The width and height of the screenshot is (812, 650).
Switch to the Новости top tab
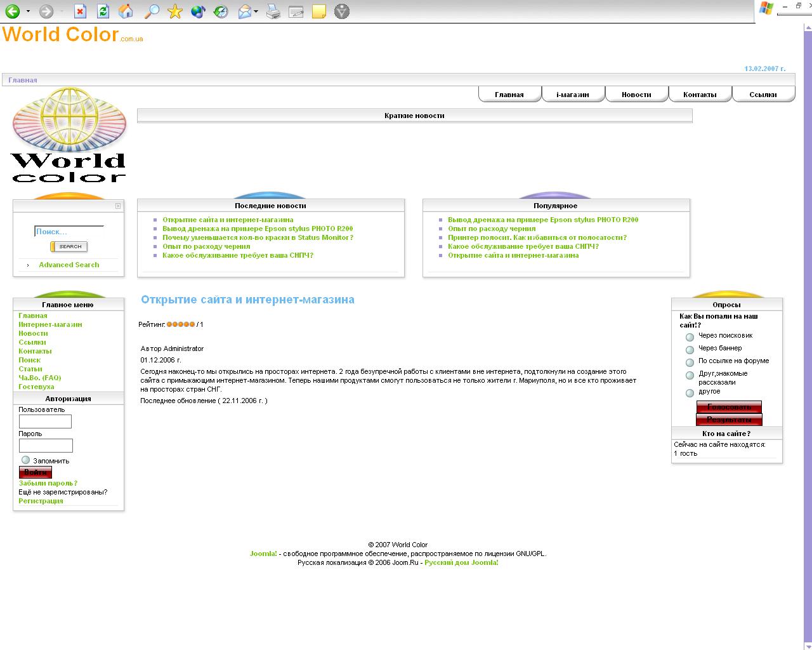tap(636, 94)
